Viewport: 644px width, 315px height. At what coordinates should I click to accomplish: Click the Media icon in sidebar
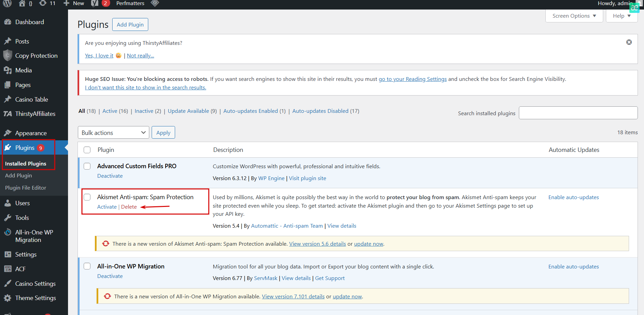coord(7,70)
